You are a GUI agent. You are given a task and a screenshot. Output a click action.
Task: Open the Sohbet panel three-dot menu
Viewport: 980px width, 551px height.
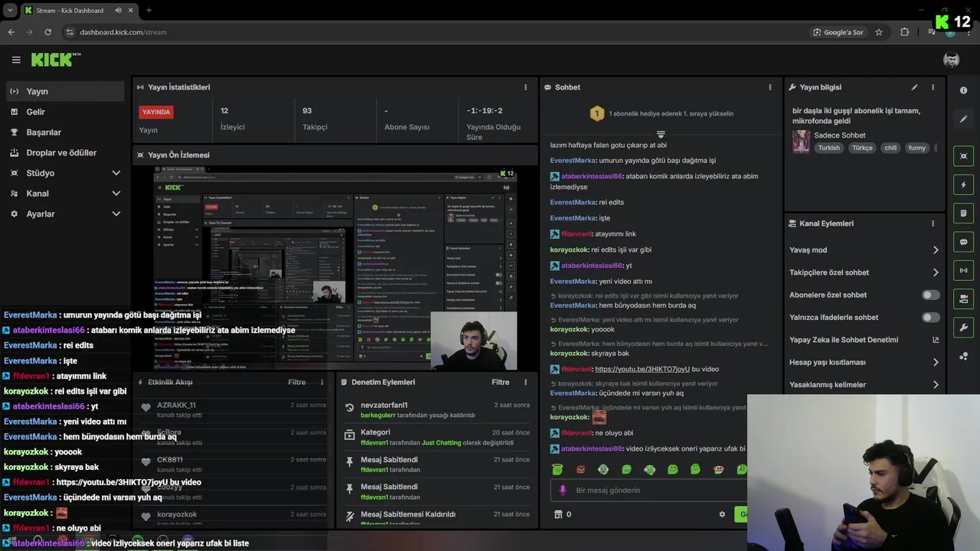(x=770, y=87)
